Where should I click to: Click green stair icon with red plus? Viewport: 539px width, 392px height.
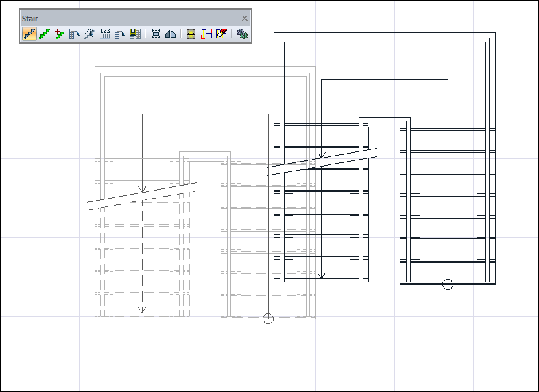pos(60,34)
